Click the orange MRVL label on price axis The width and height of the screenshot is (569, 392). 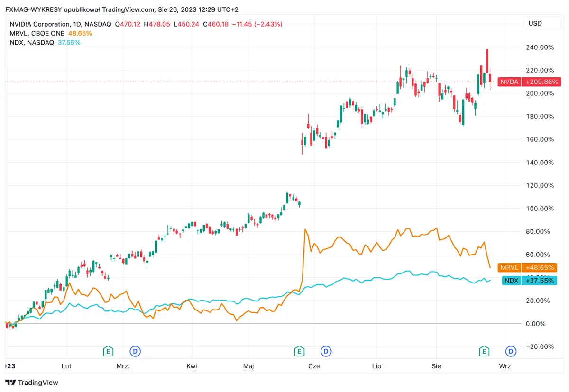[x=509, y=267]
